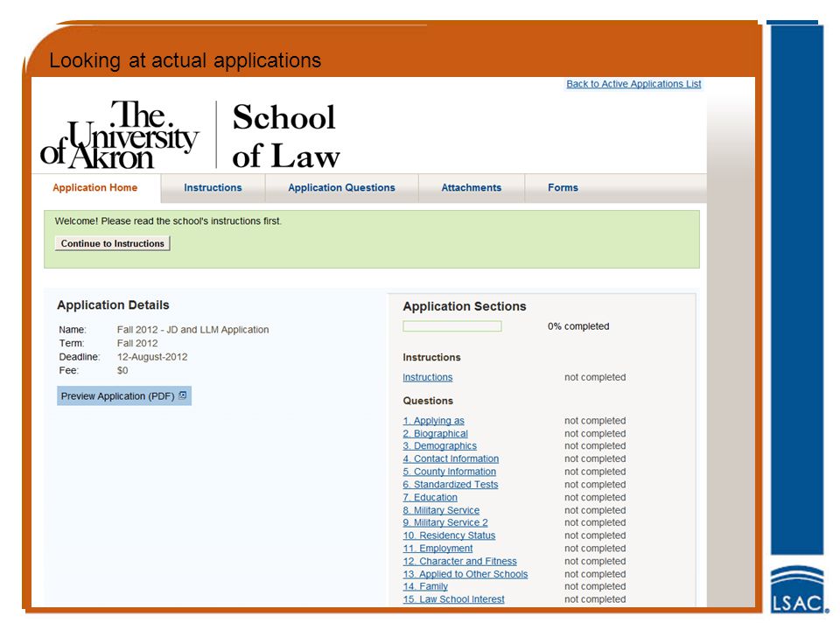The image size is (840, 630).
Task: Open question 11 Employment
Action: point(437,548)
